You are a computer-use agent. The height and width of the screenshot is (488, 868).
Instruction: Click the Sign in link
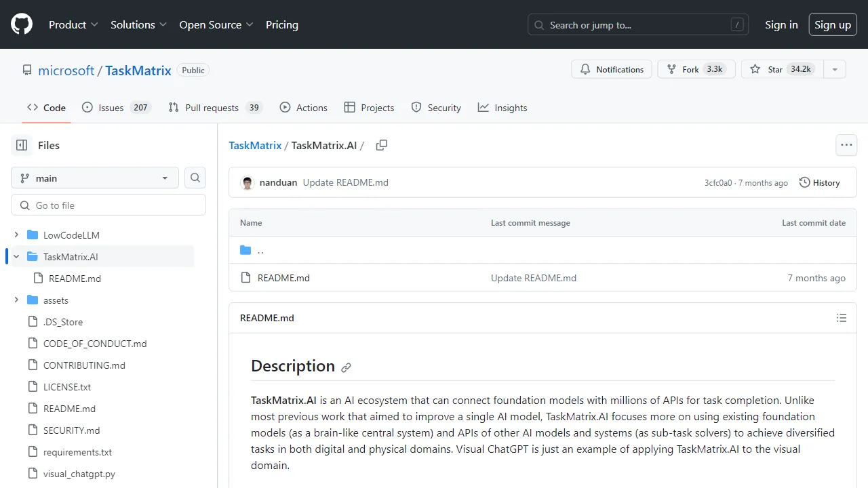pos(781,24)
